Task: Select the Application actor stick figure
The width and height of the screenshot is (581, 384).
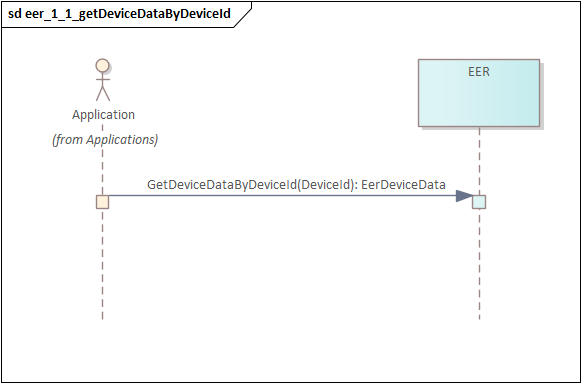Action: 103,80
